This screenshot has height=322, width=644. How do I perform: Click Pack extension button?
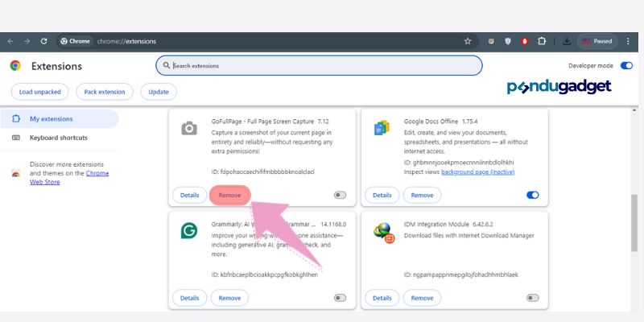click(x=105, y=92)
